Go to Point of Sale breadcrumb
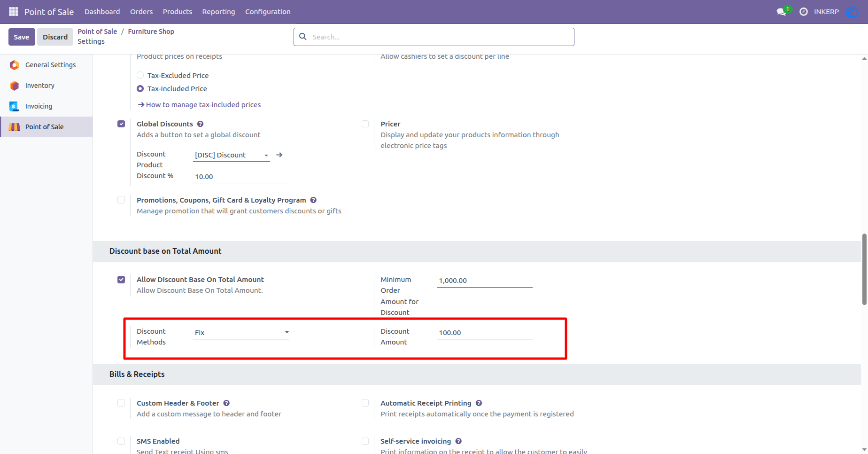868x454 pixels. (x=97, y=31)
